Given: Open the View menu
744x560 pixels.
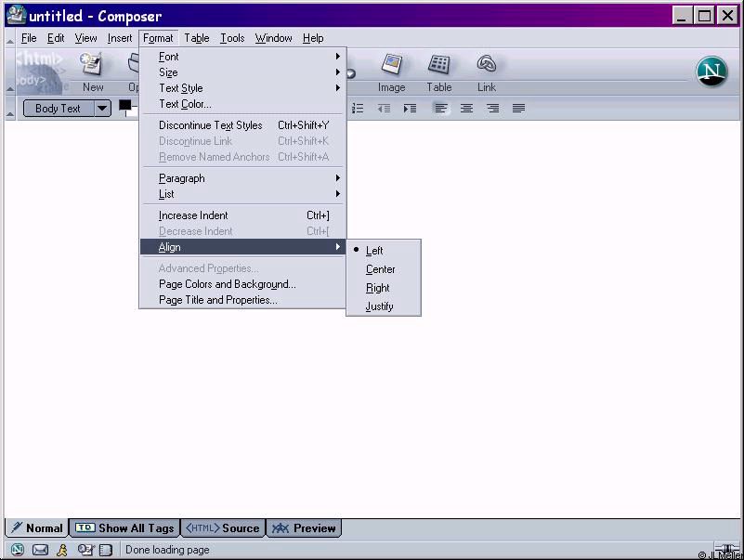Looking at the screenshot, I should point(85,38).
